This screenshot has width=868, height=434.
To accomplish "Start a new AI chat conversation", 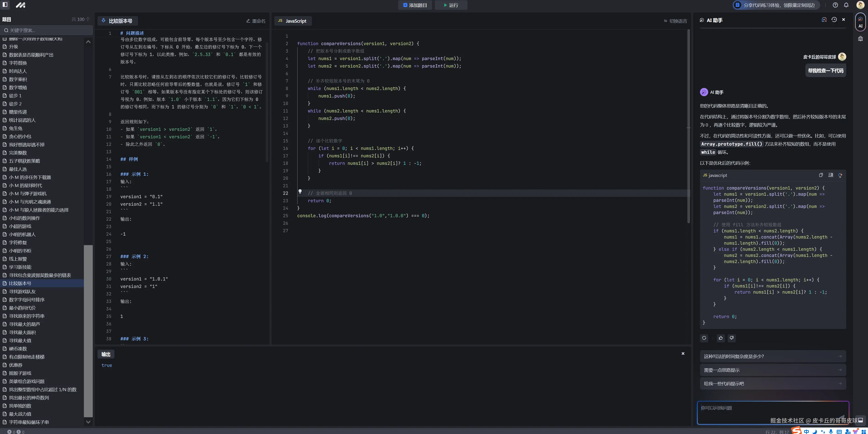I will click(824, 20).
